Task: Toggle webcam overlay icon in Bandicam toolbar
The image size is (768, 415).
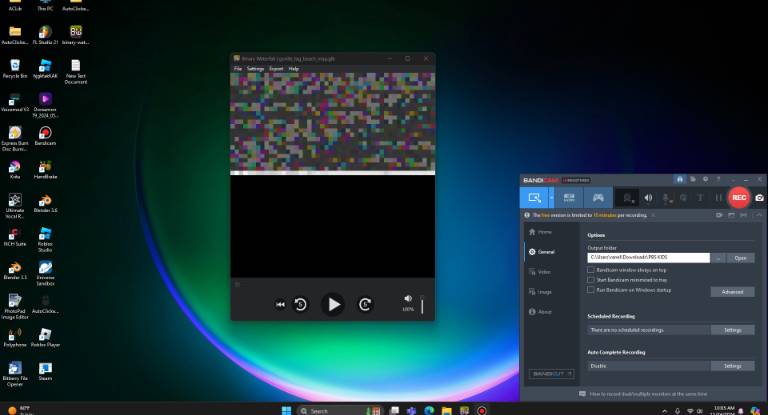Action: tap(627, 198)
